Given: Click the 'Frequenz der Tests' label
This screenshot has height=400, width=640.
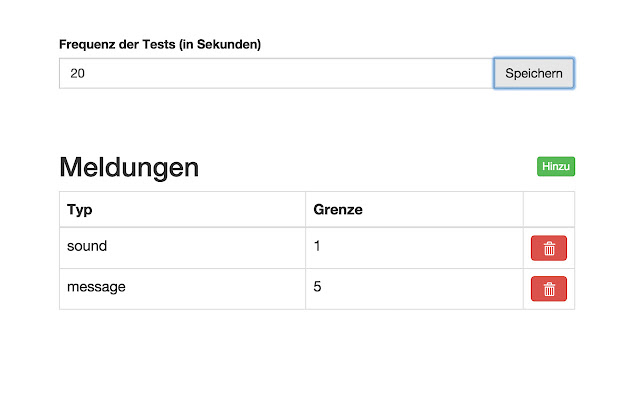Looking at the screenshot, I should pyautogui.click(x=117, y=44).
